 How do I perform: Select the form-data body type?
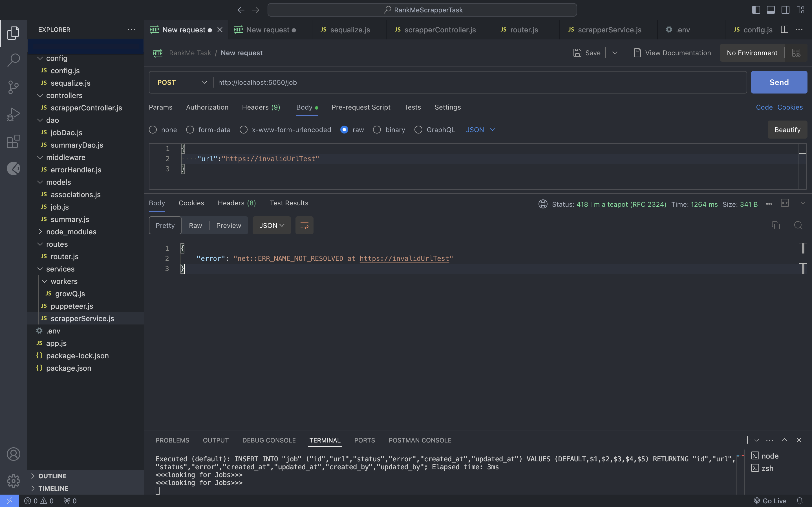[x=190, y=130]
